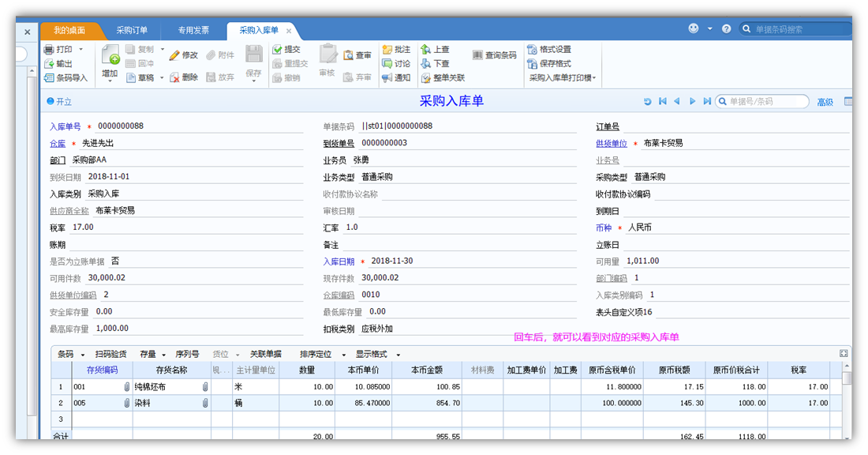Go to next record arrow
The image size is (868, 455).
click(692, 101)
